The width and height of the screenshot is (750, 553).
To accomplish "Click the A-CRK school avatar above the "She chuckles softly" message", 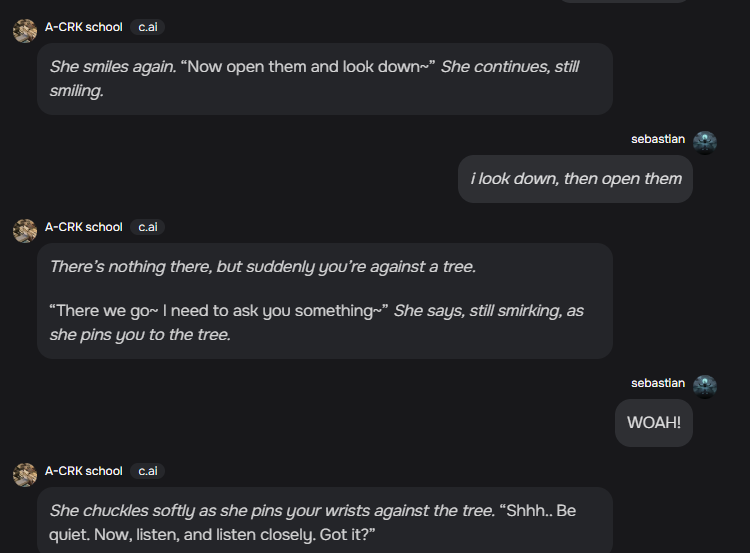I will point(25,475).
